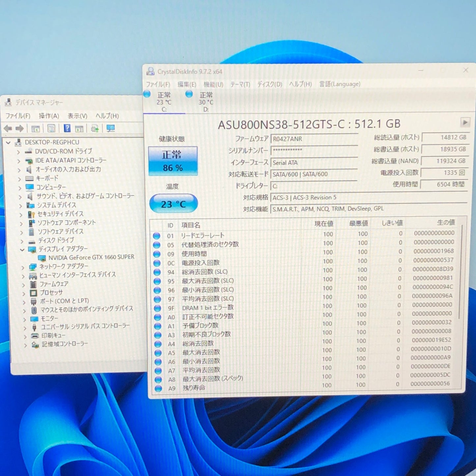
Task: Open ヘルプ(H) menu in CrystalDiskInfo
Action: [x=300, y=84]
